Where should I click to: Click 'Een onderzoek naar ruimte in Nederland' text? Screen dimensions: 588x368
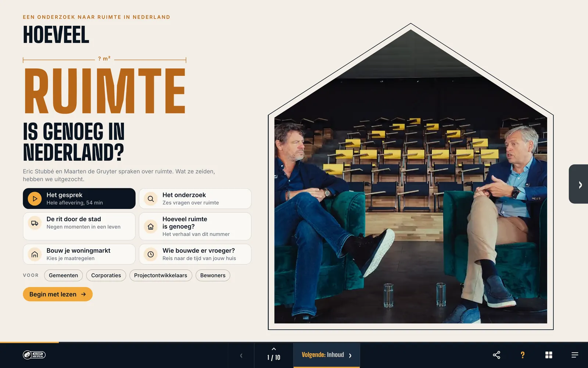(97, 17)
